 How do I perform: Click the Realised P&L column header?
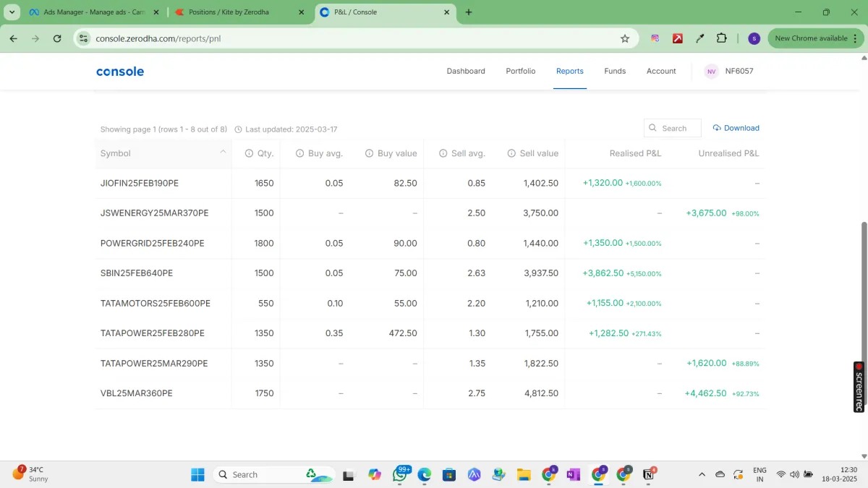[x=635, y=153]
